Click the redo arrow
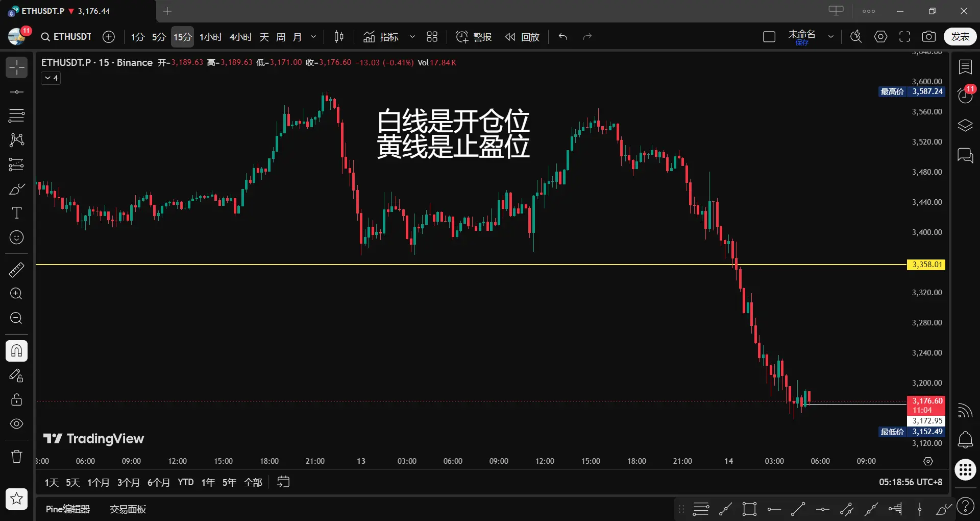 click(587, 37)
